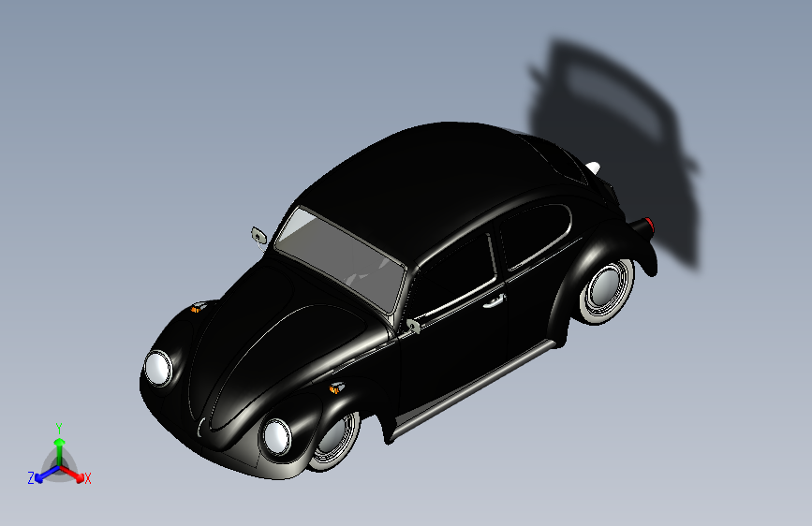Pick the side mirror beside the windshield's far edge

click(x=258, y=236)
